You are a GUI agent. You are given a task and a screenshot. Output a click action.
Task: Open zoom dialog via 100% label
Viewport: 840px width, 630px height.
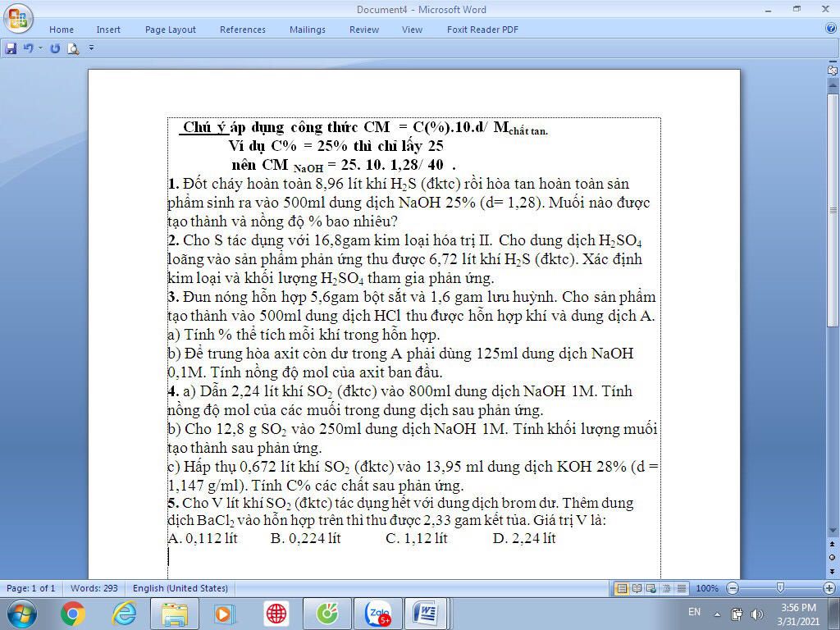(707, 589)
